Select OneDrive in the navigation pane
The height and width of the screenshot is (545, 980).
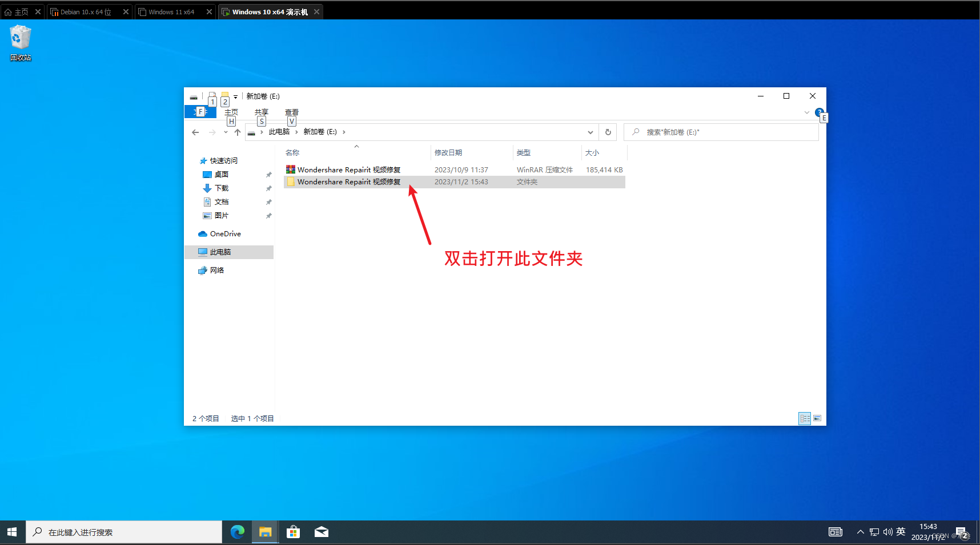point(225,234)
